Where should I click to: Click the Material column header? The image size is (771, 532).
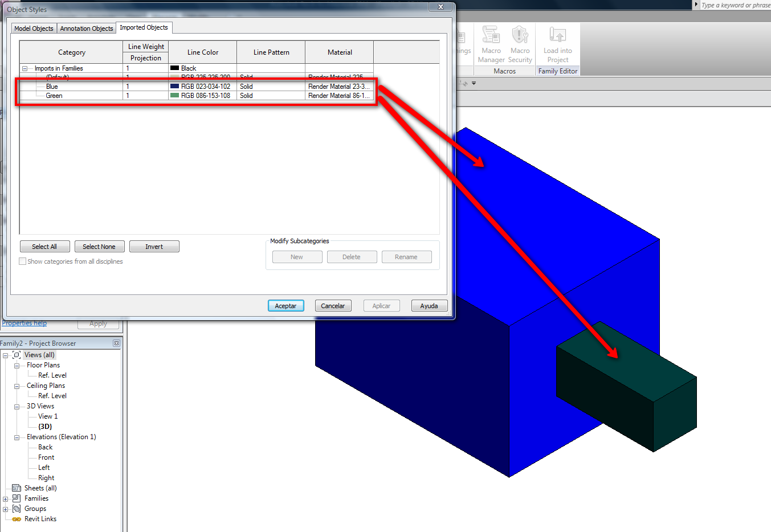point(340,52)
